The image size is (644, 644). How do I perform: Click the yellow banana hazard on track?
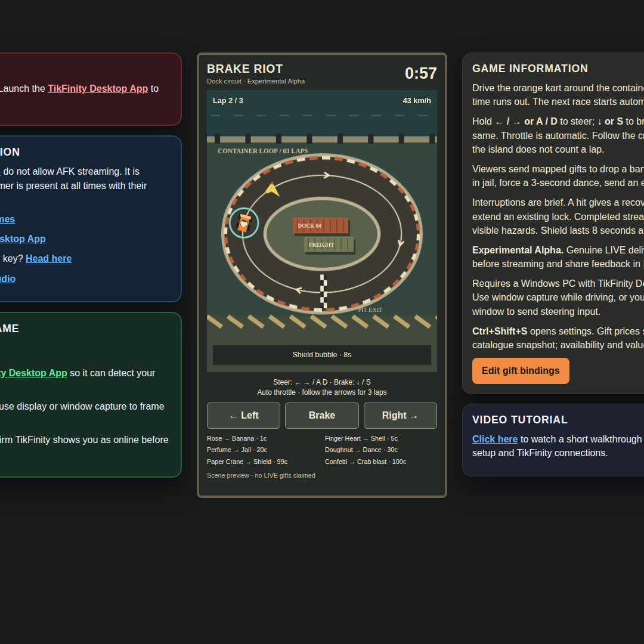[x=272, y=189]
